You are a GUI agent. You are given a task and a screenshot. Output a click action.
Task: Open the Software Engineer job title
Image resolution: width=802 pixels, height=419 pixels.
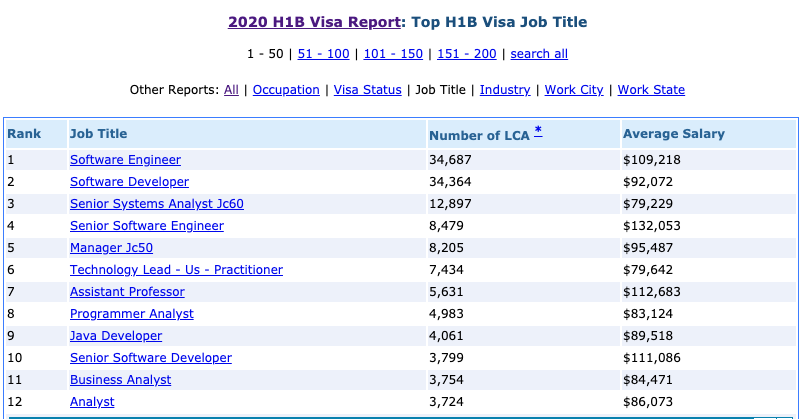(125, 160)
